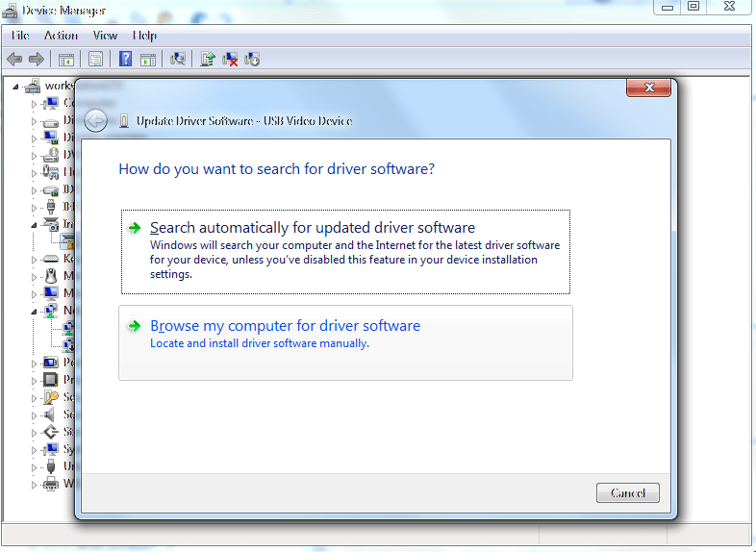
Task: Select the USB controllers icon in tree
Action: click(x=51, y=466)
